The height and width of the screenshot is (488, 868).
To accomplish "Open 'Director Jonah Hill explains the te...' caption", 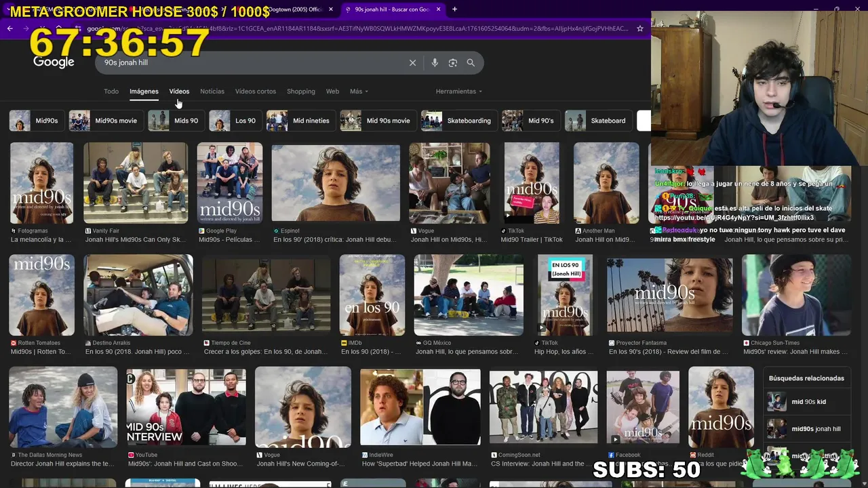I will [x=62, y=464].
